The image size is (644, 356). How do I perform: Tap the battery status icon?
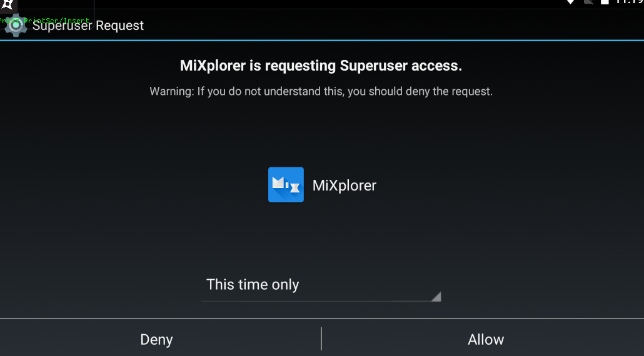(x=605, y=2)
